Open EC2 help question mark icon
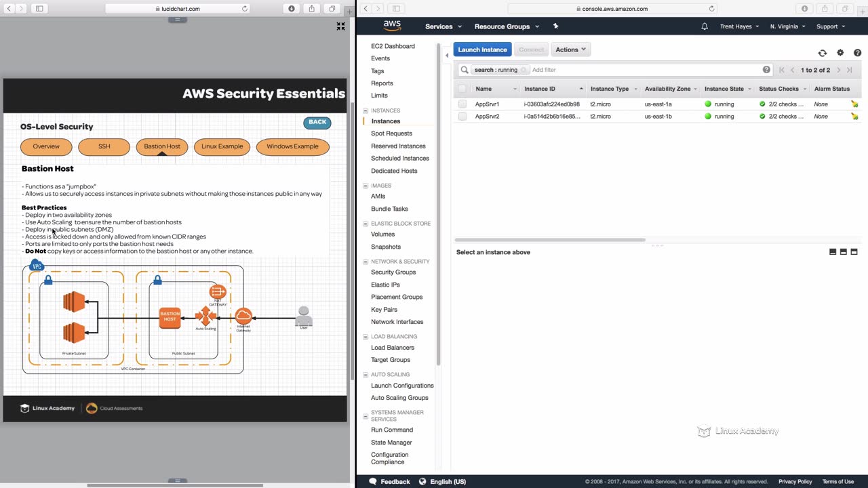This screenshot has height=488, width=868. click(x=858, y=53)
